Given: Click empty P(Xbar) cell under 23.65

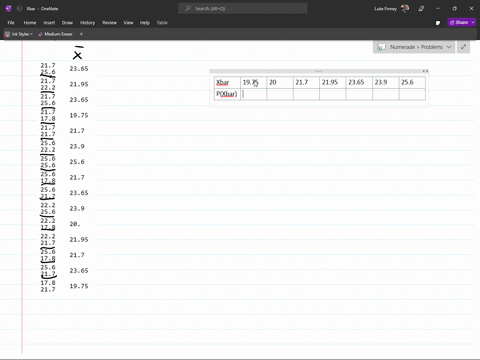Looking at the screenshot, I should [359, 94].
